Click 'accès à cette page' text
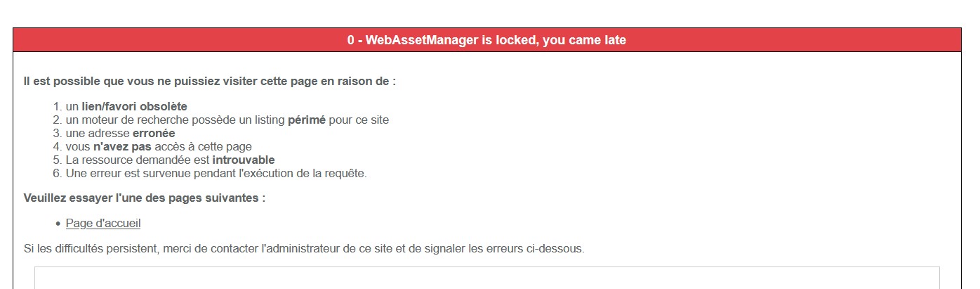The image size is (980, 289). 203,147
